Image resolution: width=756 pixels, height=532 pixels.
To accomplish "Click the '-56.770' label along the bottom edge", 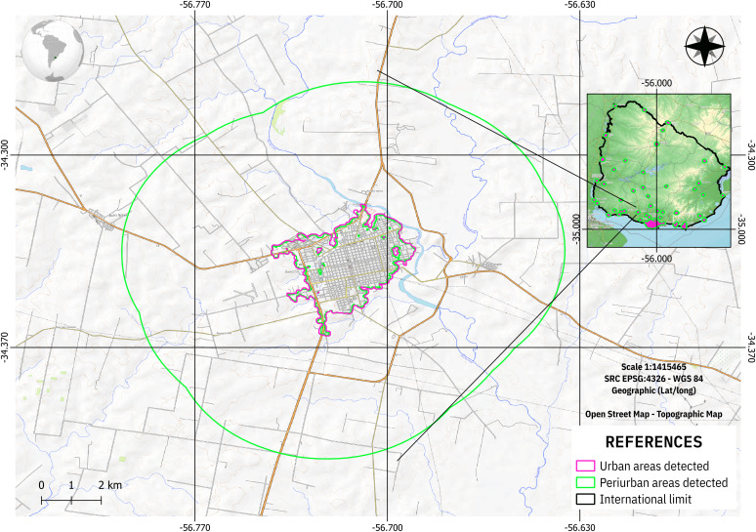I will click(194, 527).
